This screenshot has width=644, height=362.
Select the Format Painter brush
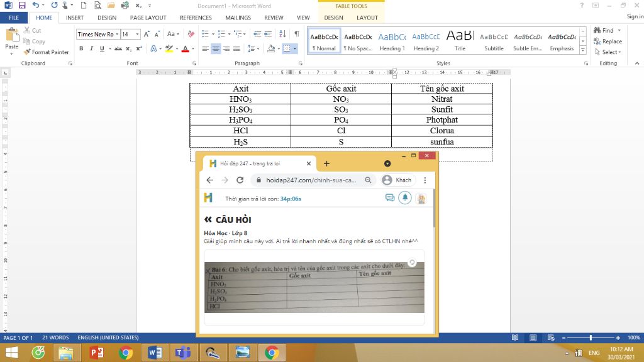click(x=46, y=52)
